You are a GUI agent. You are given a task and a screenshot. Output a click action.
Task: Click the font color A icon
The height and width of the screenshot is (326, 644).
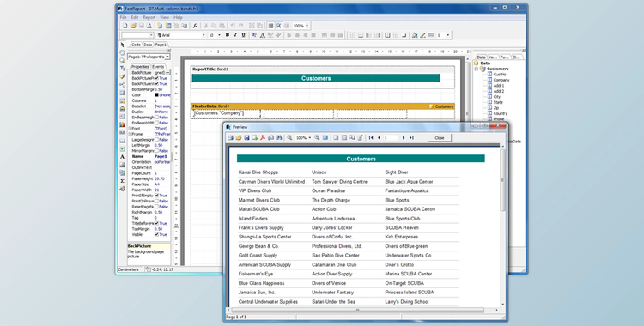coord(263,35)
